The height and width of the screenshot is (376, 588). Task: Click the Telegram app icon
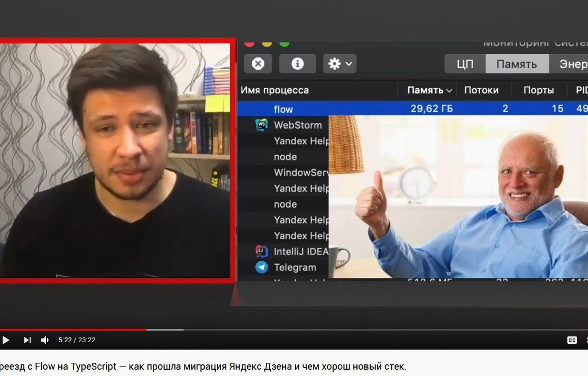pyautogui.click(x=261, y=267)
